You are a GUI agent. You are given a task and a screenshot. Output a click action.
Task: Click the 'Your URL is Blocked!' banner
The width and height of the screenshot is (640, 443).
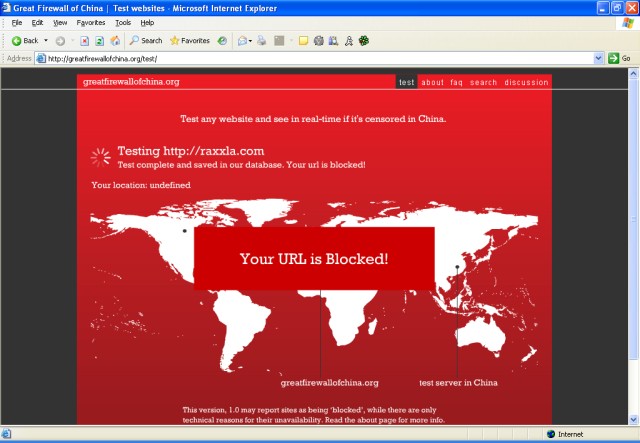click(314, 258)
